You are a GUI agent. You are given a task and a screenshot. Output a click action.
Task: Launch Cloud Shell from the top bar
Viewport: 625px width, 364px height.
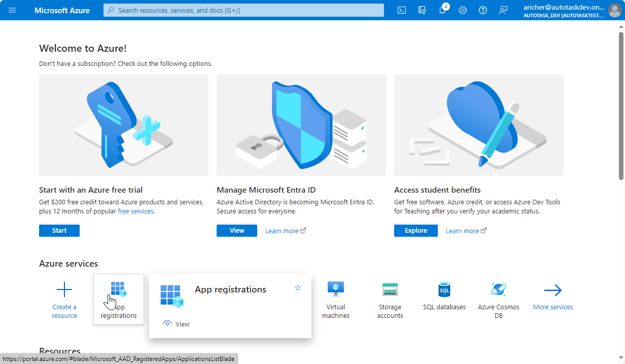401,10
